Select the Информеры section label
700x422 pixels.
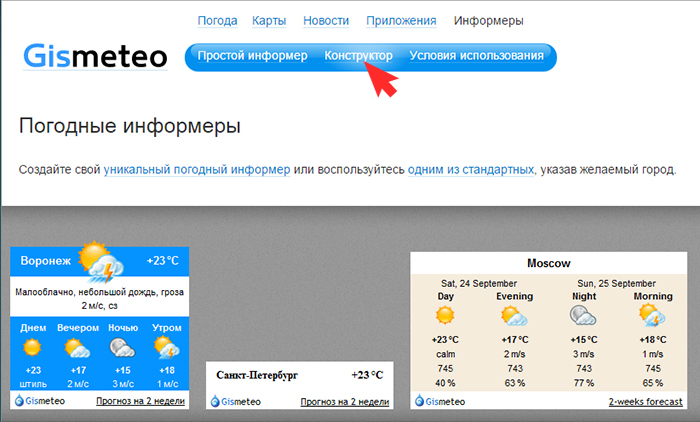coord(488,21)
